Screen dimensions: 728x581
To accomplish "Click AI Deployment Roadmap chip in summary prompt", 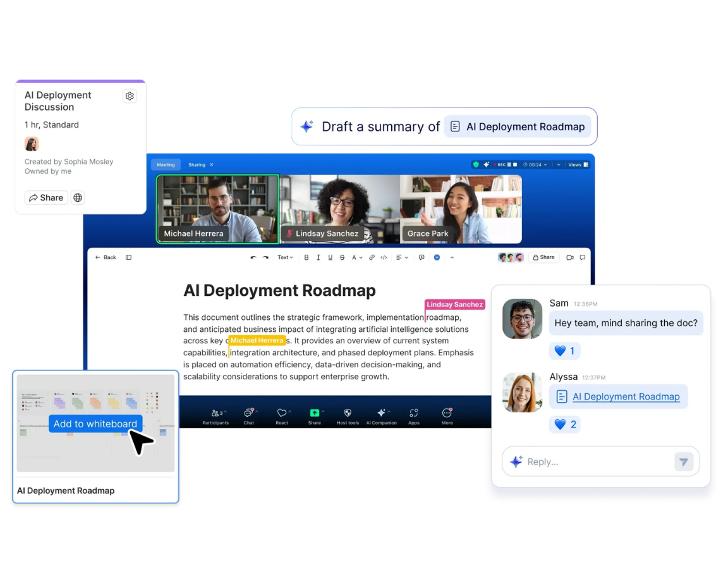I will click(x=518, y=127).
